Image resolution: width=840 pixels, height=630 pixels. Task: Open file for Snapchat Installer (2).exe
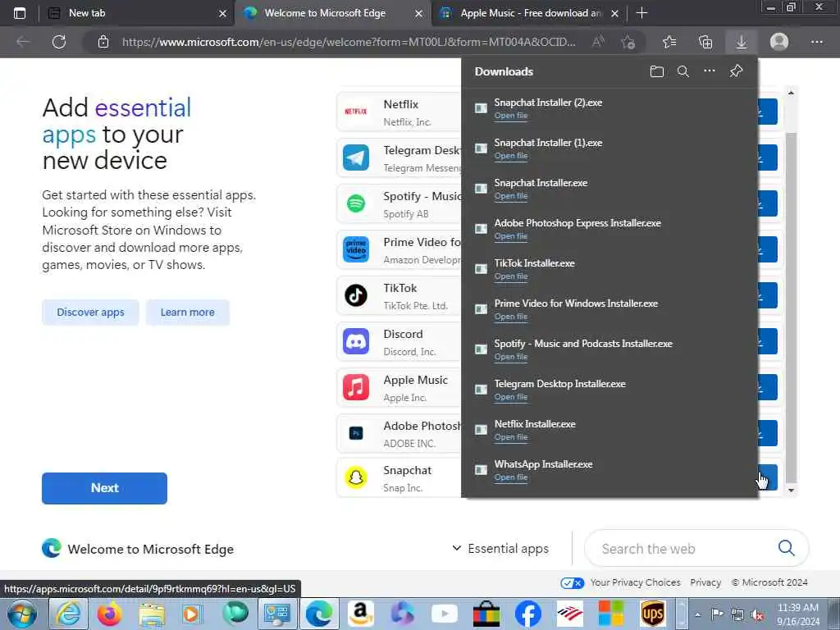[x=511, y=116]
